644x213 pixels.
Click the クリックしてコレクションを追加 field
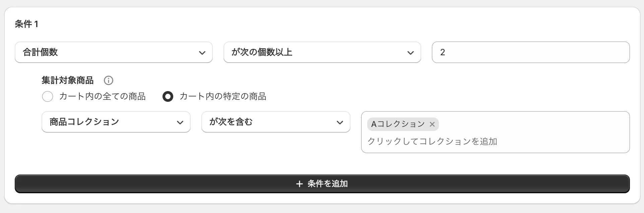[432, 142]
